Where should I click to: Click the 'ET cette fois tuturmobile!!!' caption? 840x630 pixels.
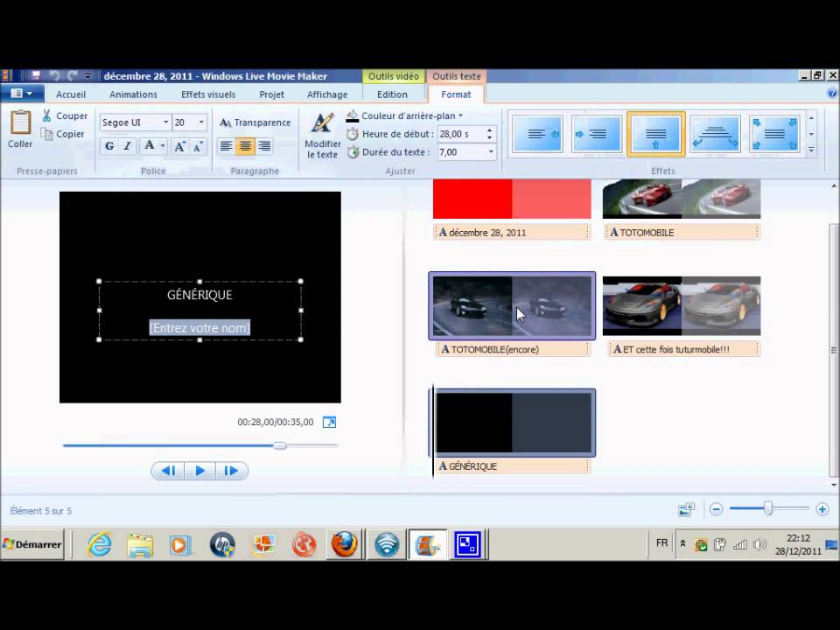coord(684,349)
